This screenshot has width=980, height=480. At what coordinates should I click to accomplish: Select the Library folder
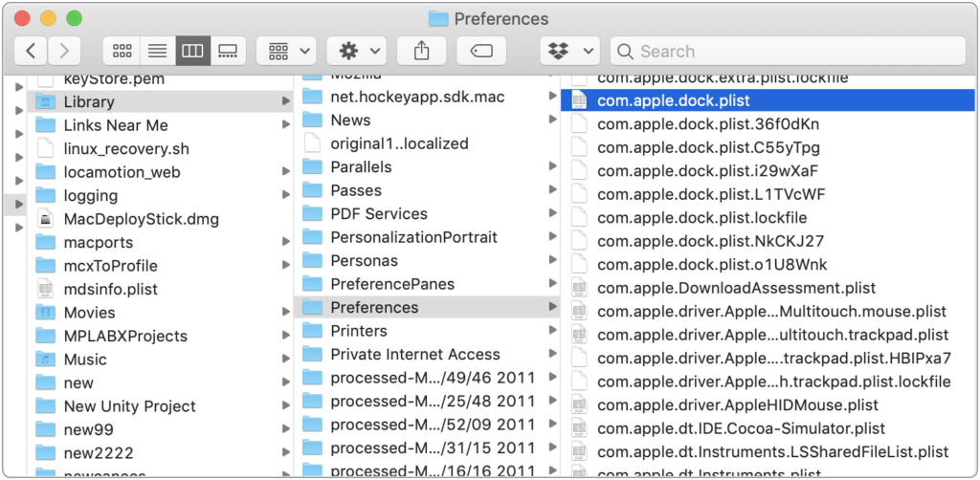coord(160,101)
